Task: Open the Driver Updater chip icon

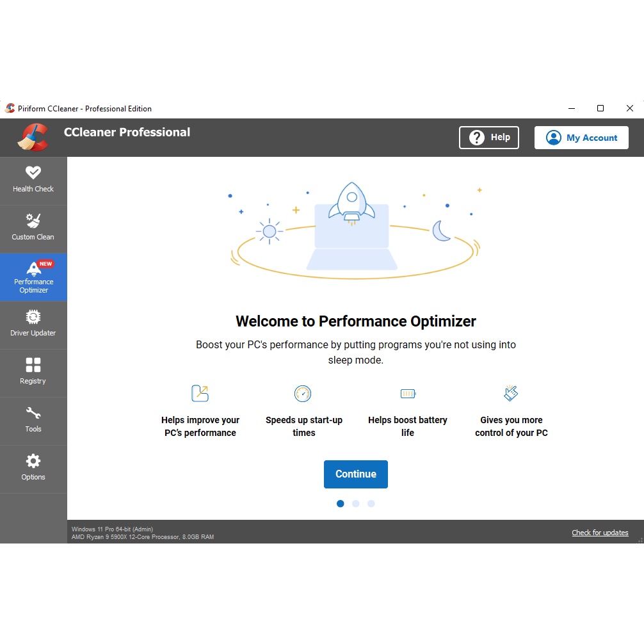Action: tap(33, 317)
